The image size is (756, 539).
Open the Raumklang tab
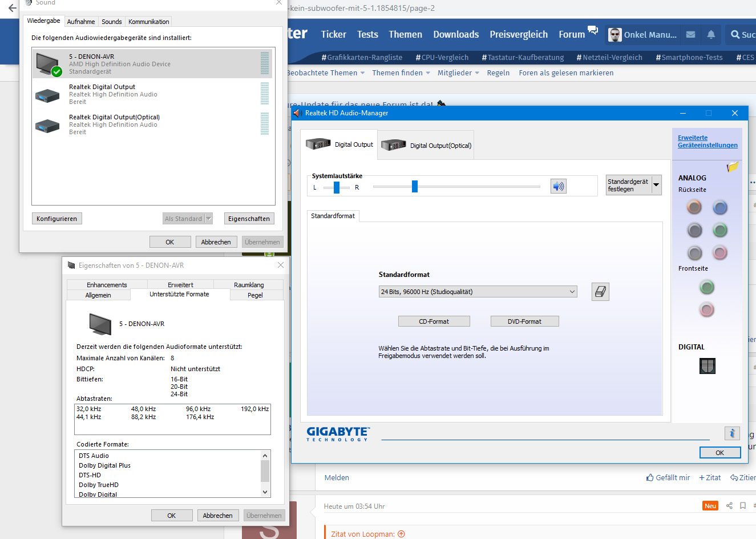[x=249, y=285]
